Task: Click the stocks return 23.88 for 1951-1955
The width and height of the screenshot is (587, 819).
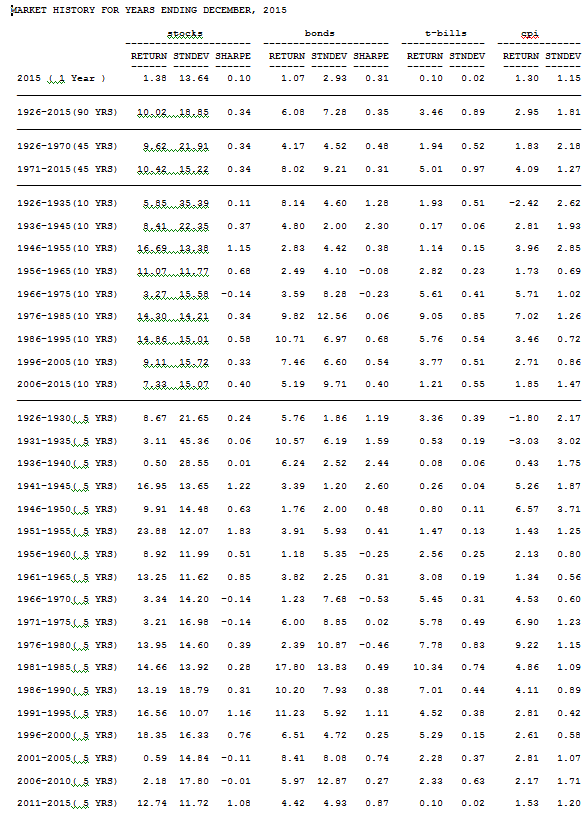Action: pos(152,531)
